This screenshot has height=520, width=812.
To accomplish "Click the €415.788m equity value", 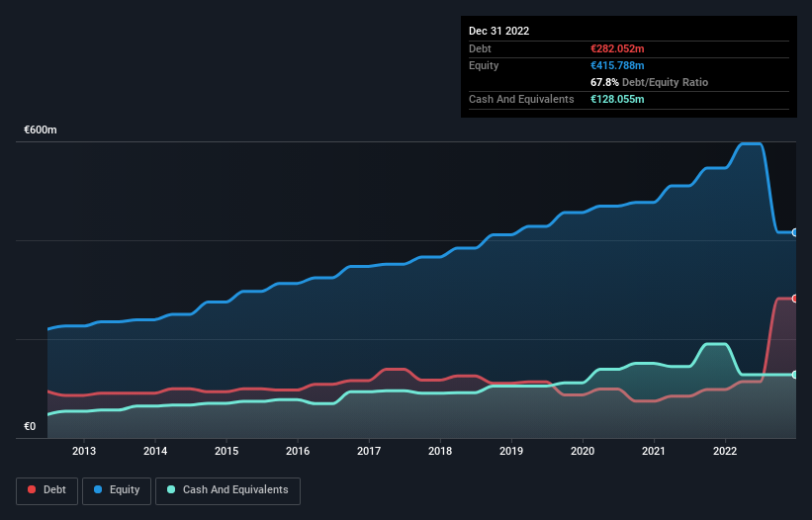I will point(617,65).
